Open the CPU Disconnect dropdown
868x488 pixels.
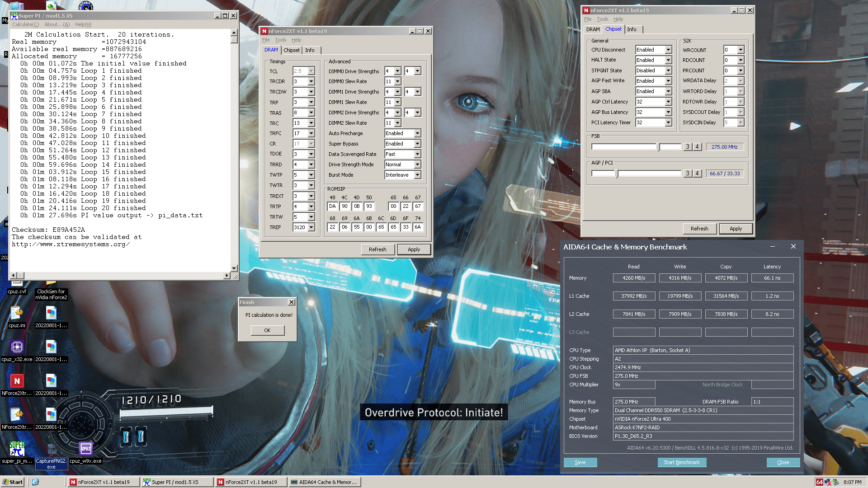tap(668, 50)
